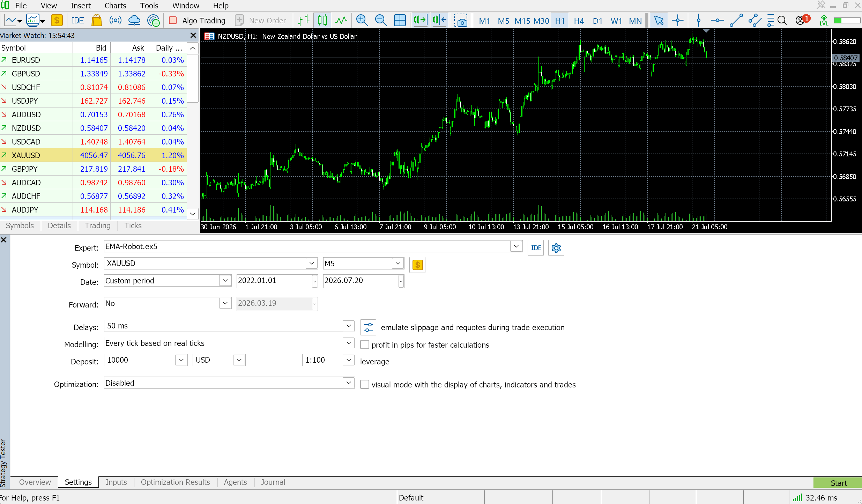Enable visual mode checkbox

364,384
